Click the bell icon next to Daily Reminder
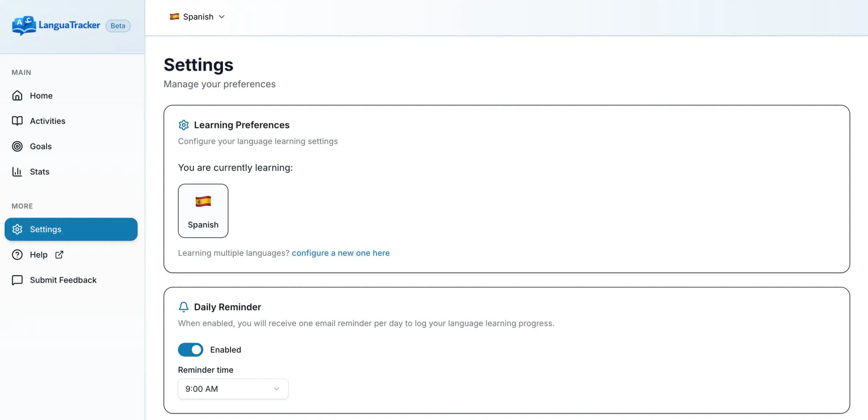 coord(184,307)
